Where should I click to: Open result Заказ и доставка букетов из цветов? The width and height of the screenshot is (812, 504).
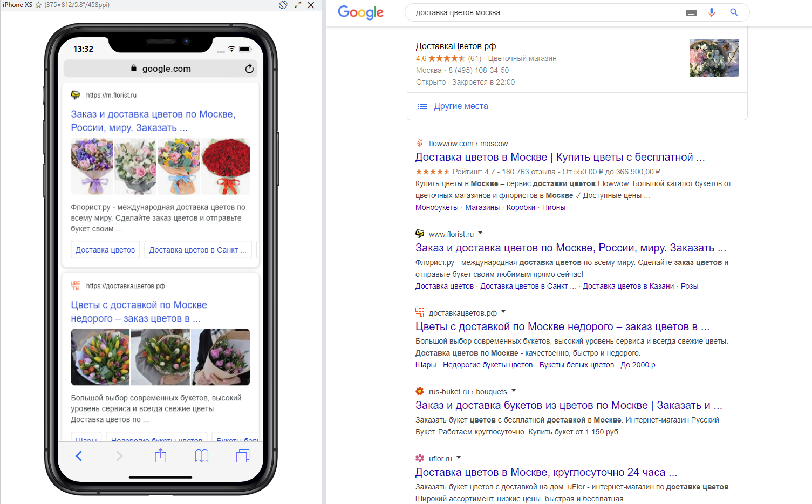click(x=569, y=405)
